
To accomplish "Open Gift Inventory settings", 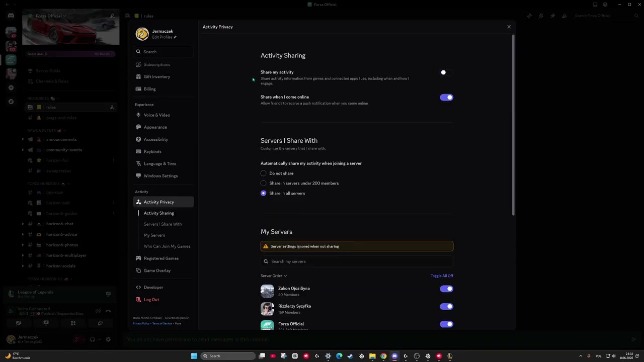I will coord(163,76).
